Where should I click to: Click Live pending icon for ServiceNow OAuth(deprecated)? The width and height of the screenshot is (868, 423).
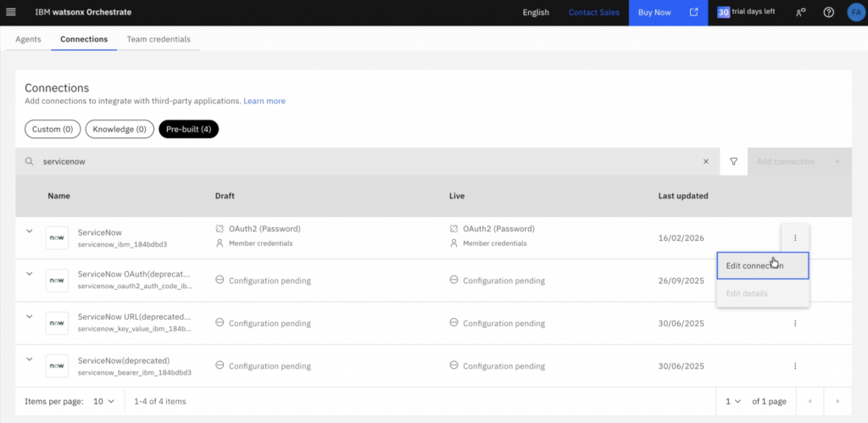tap(454, 280)
